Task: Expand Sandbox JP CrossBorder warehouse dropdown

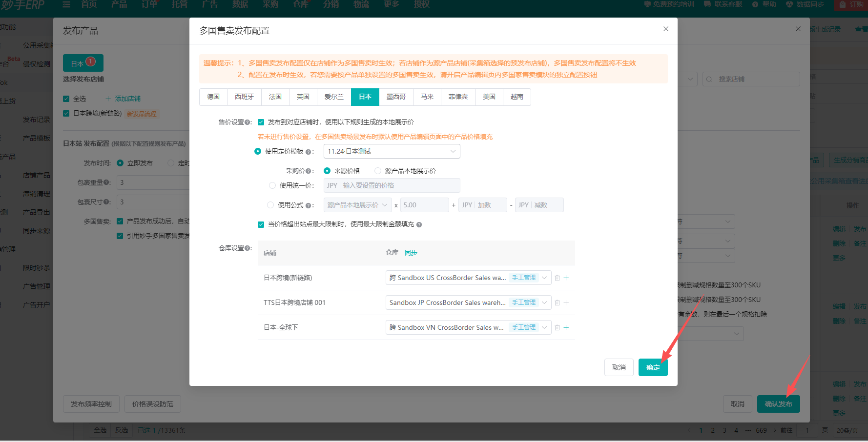Action: 544,302
